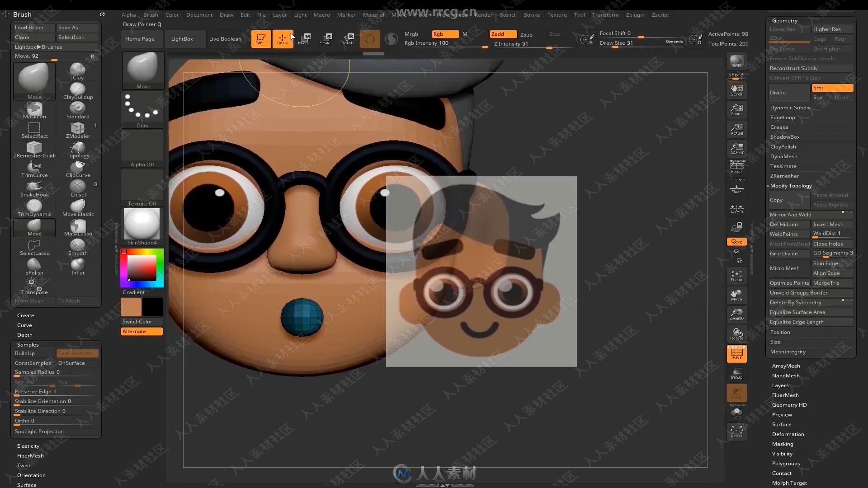This screenshot has height=488, width=868.
Task: Toggle Edit mode button
Action: [x=260, y=39]
